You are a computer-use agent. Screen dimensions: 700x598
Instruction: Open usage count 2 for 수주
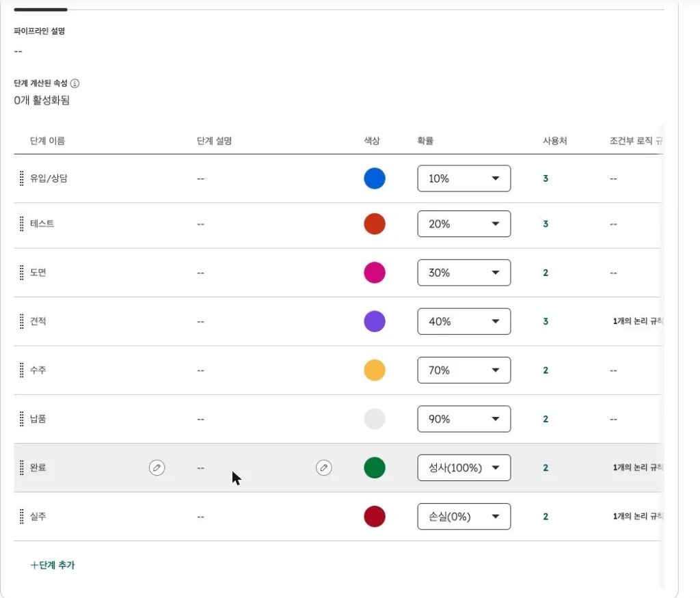click(546, 370)
